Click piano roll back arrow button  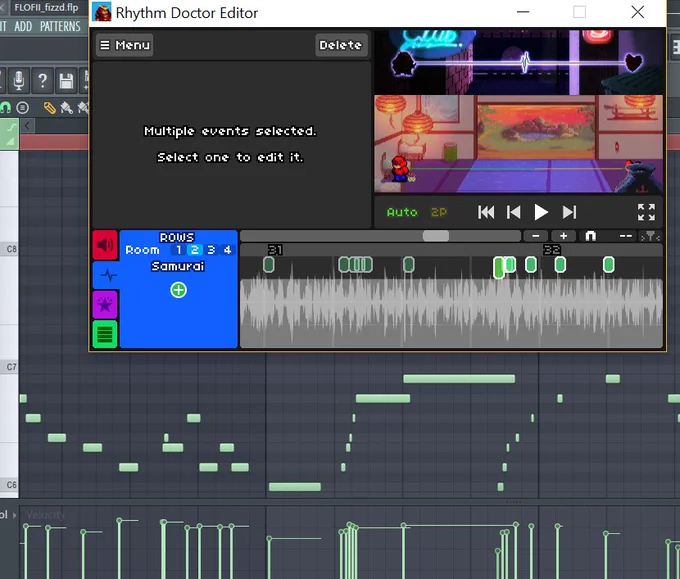coord(27,126)
